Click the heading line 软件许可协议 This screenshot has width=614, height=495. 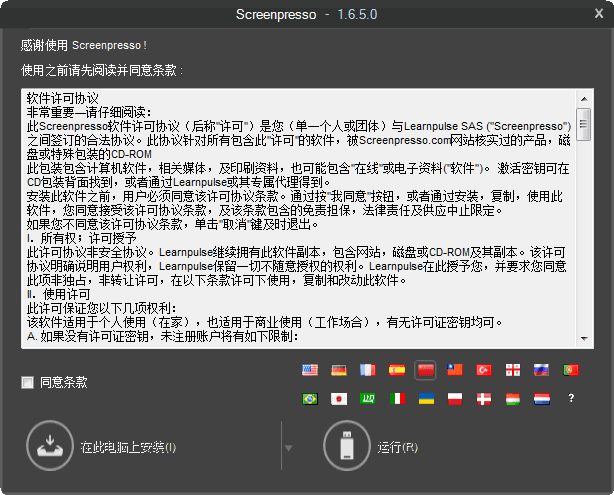[63, 98]
